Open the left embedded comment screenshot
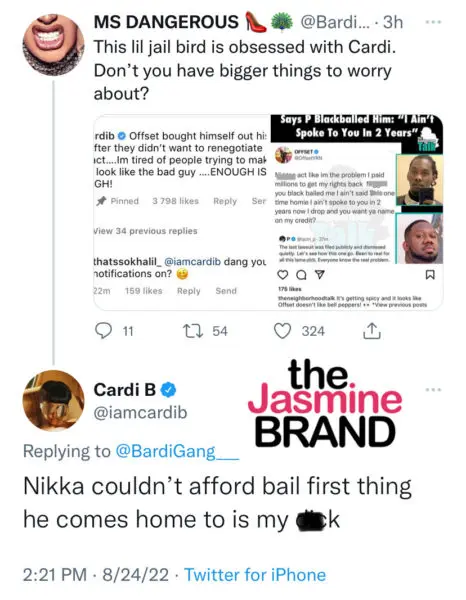466x600 pixels. coord(182,212)
